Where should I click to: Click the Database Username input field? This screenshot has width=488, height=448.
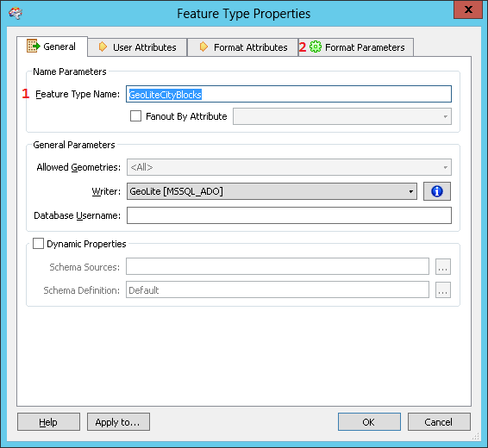289,215
